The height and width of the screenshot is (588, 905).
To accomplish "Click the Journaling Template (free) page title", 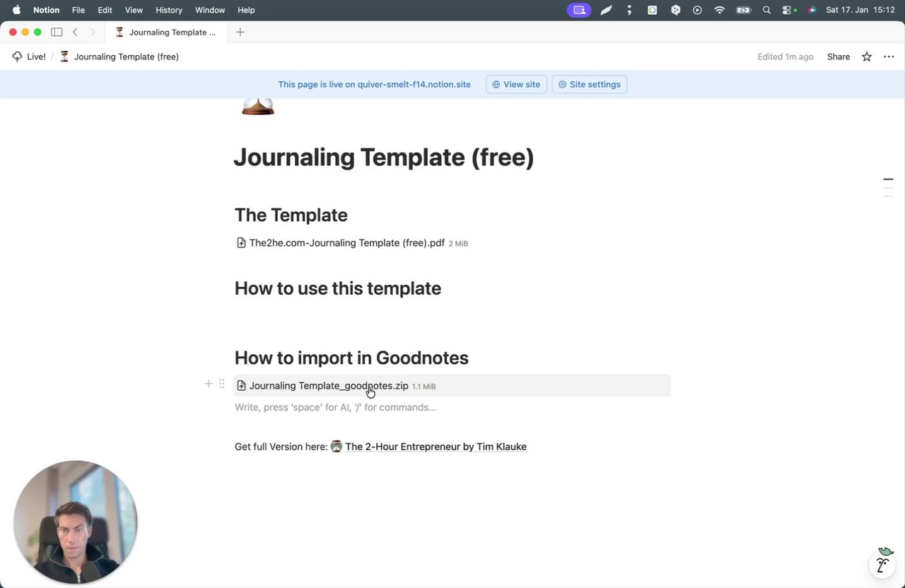I will click(383, 157).
